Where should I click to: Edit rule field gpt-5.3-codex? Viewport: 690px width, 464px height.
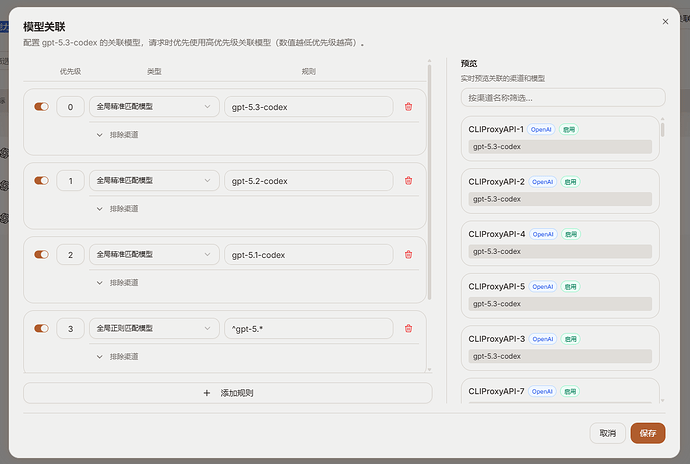308,107
